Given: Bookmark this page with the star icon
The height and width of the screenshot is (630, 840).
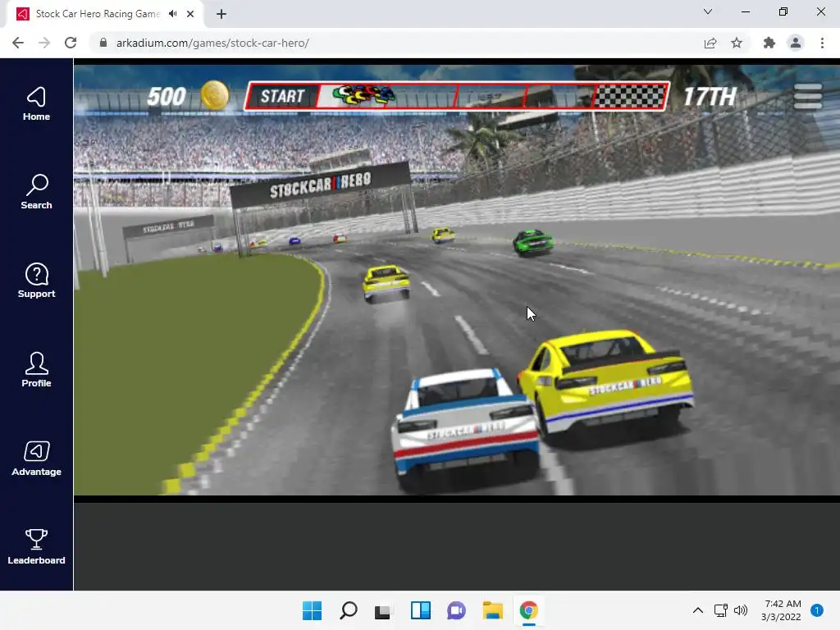Looking at the screenshot, I should (x=737, y=43).
